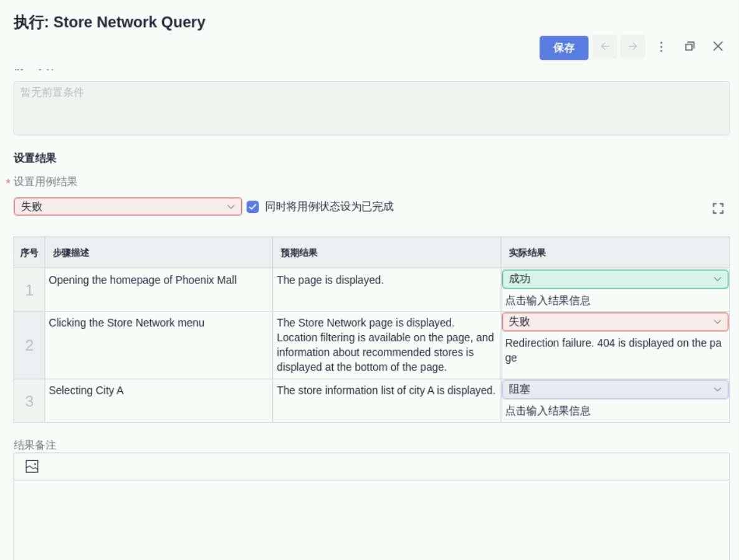Click inside the result remarks editor area
The height and width of the screenshot is (560, 739).
pos(371,520)
